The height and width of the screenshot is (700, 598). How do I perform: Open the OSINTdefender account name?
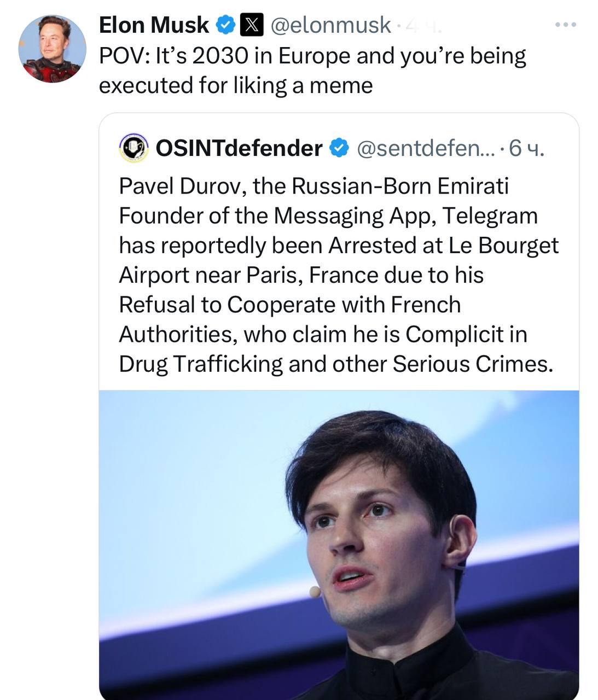pyautogui.click(x=239, y=148)
